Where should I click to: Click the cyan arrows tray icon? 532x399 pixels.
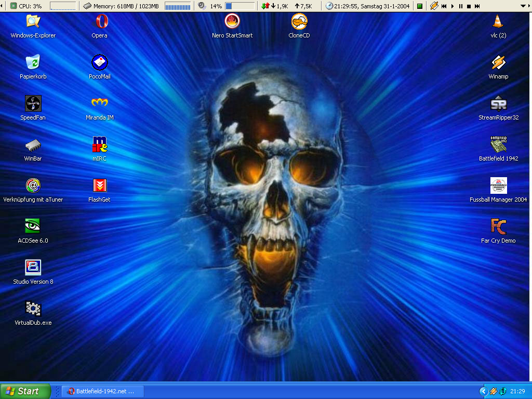pyautogui.click(x=503, y=392)
